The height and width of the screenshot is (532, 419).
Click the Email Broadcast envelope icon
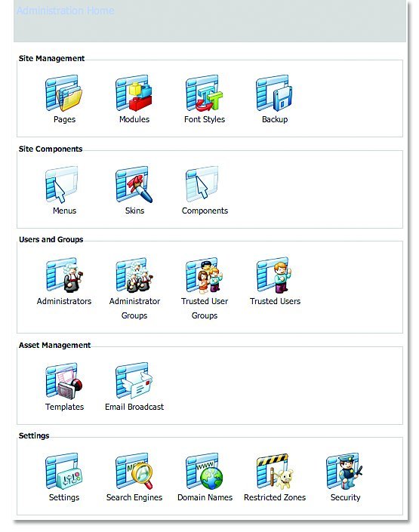134,380
